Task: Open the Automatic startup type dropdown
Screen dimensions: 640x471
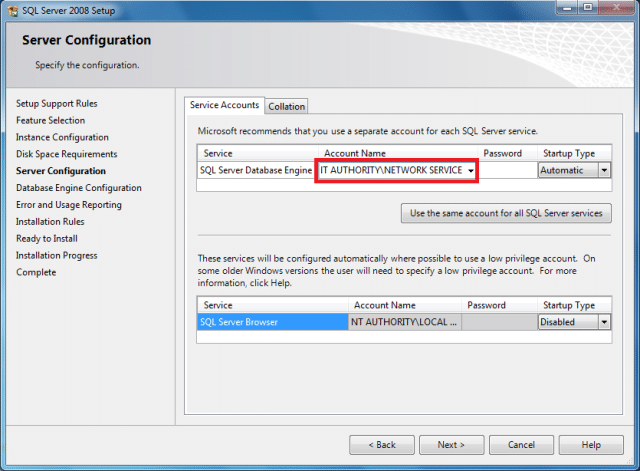Action: (604, 170)
